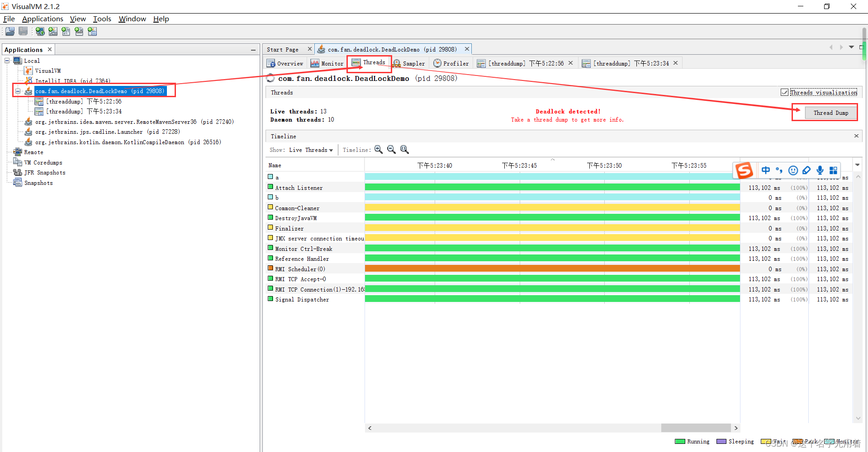Switch to the Sampler tab
This screenshot has width=868, height=452.
[x=409, y=63]
